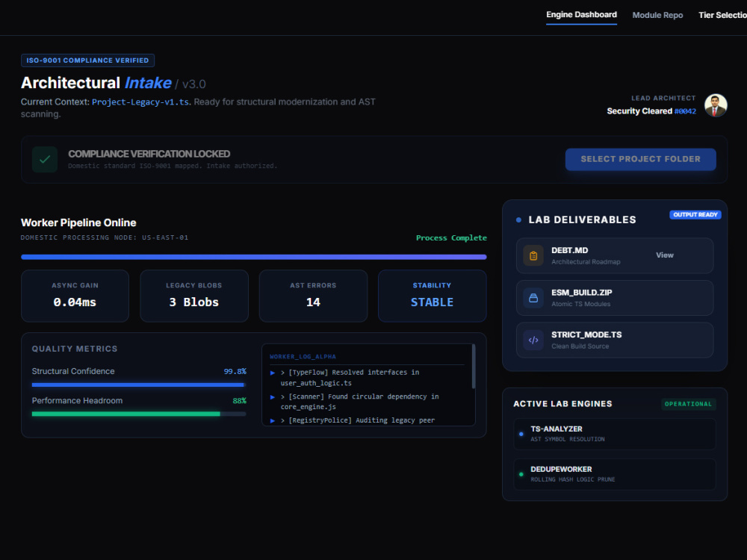Click the worker pipeline progress bar
The height and width of the screenshot is (560, 747).
[253, 257]
